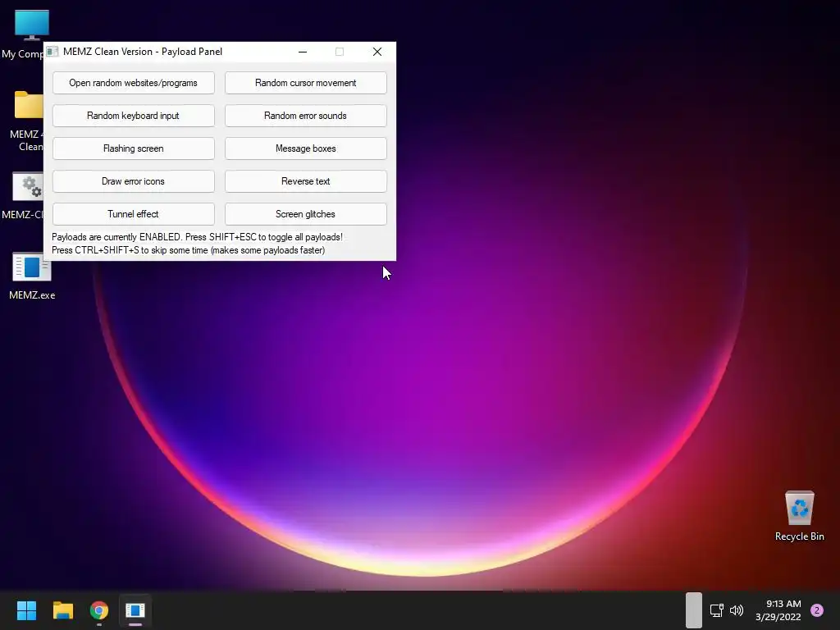Toggle the Message boxes payload
Image resolution: width=840 pixels, height=630 pixels.
coord(305,148)
